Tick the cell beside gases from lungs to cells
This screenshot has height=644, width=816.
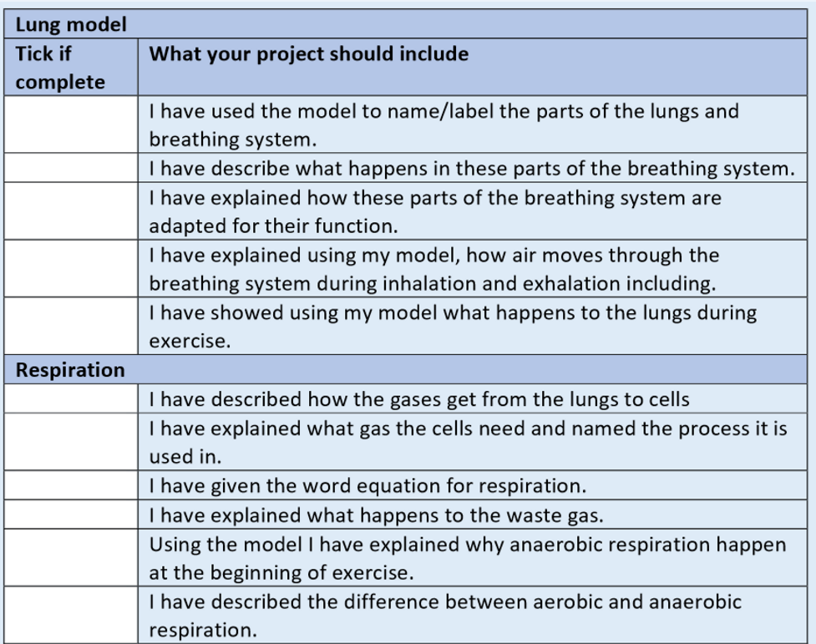[x=71, y=398]
